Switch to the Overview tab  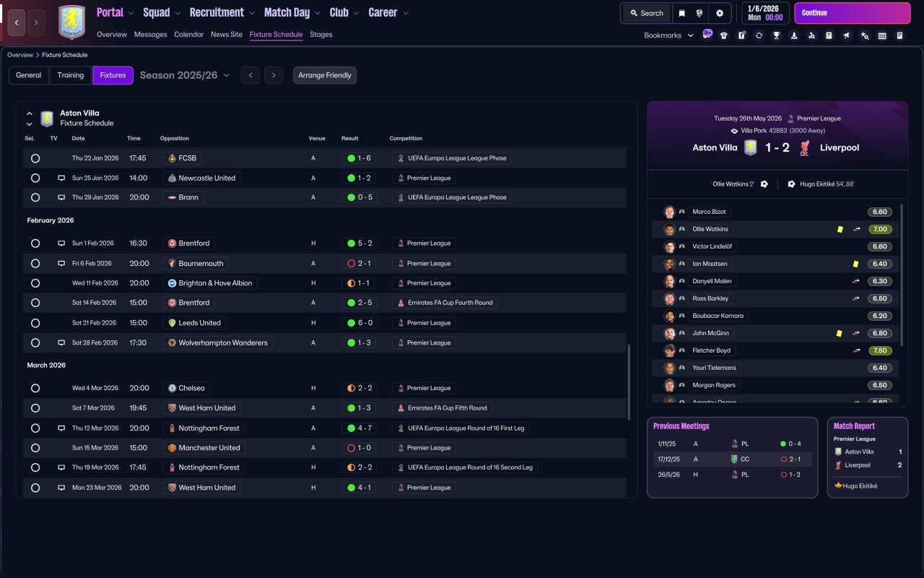pos(112,35)
